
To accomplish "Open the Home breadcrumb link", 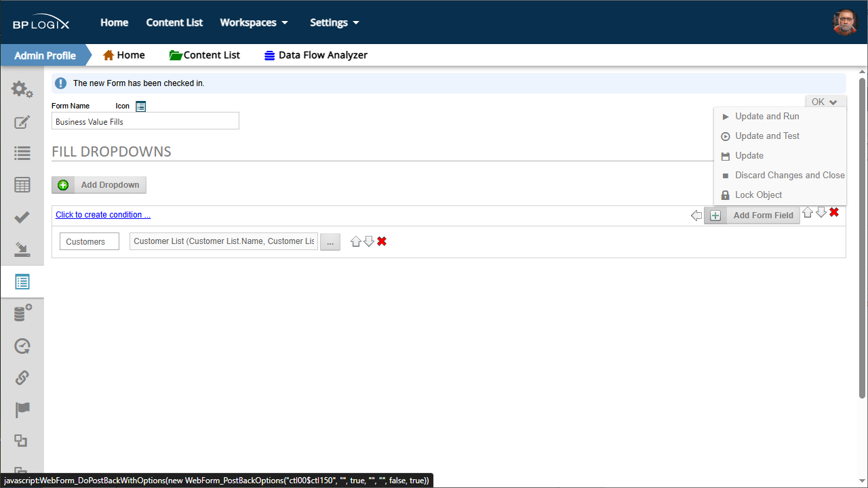I will click(x=123, y=56).
